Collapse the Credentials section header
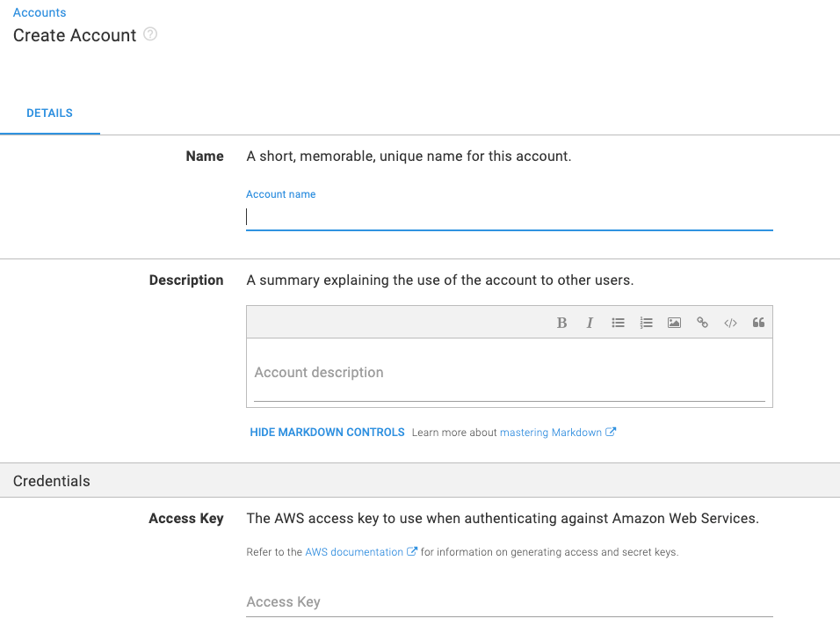The image size is (840, 626). point(52,481)
